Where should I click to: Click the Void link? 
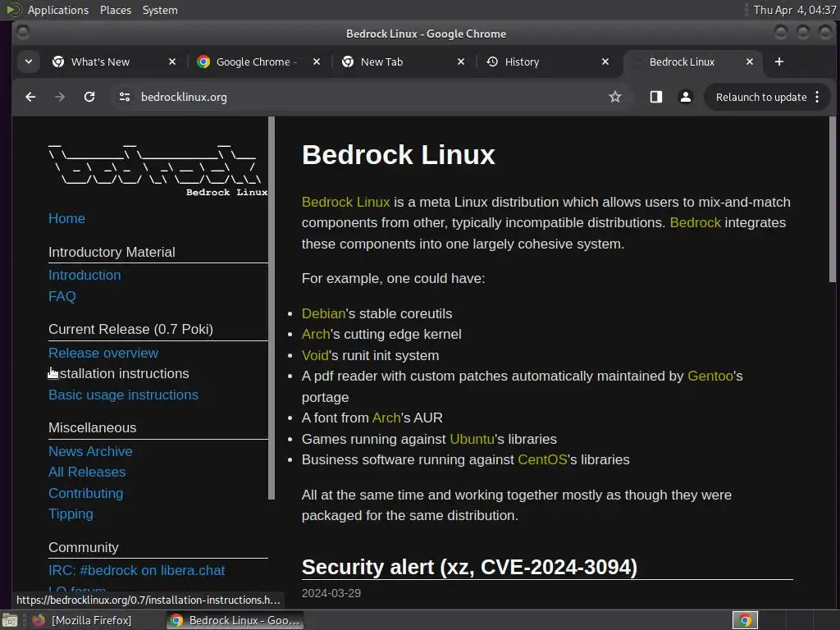tap(315, 355)
